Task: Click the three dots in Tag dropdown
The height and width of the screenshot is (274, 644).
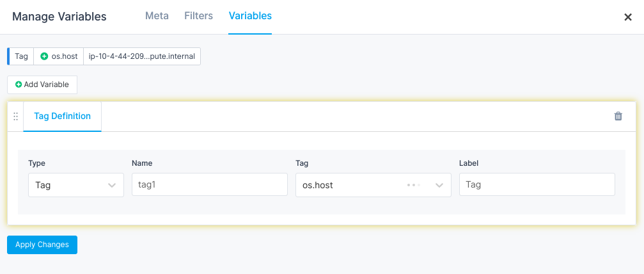Action: pyautogui.click(x=414, y=185)
